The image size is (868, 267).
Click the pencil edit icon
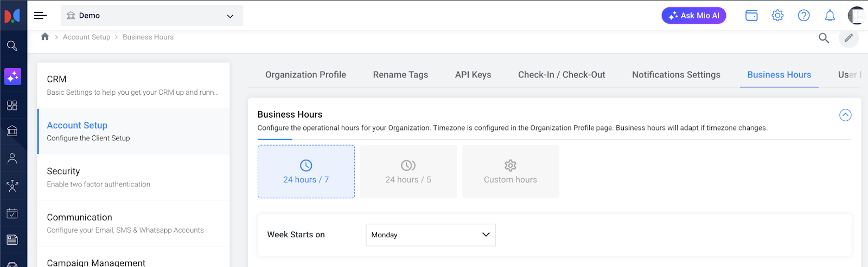coord(848,38)
